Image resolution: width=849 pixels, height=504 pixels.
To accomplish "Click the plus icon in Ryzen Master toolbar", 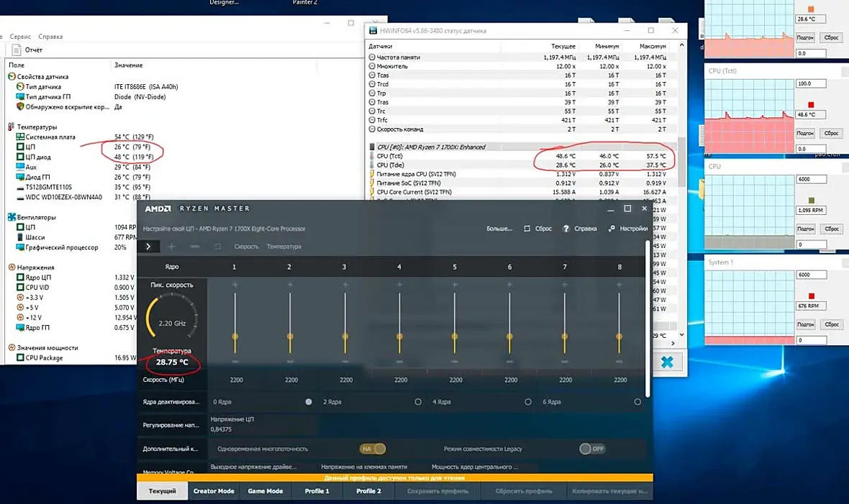I will click(172, 247).
